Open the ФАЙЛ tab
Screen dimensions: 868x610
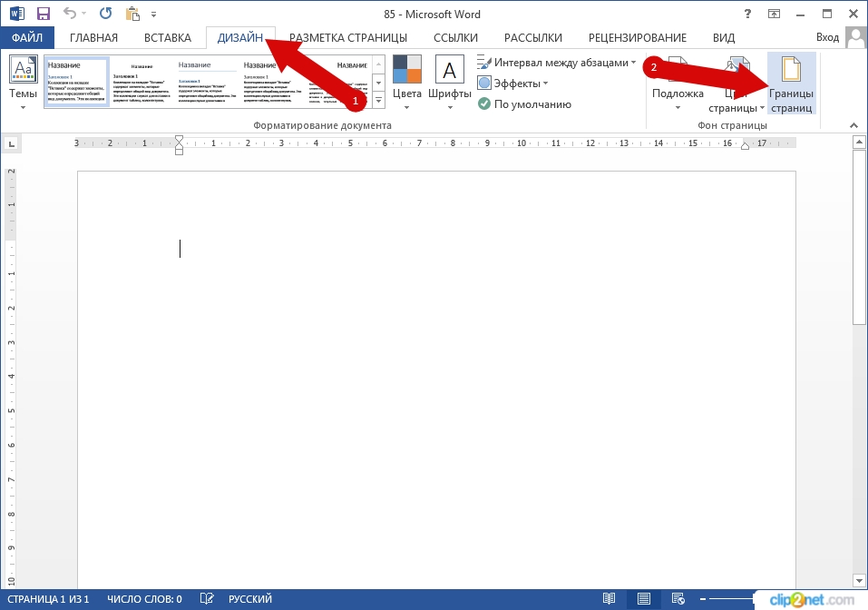click(x=27, y=38)
